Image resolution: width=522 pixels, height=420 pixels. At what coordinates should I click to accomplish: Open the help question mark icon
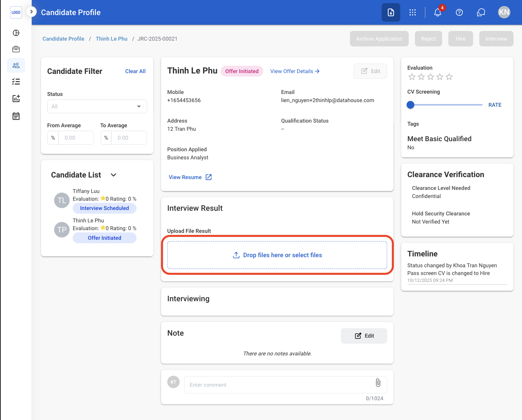[459, 12]
